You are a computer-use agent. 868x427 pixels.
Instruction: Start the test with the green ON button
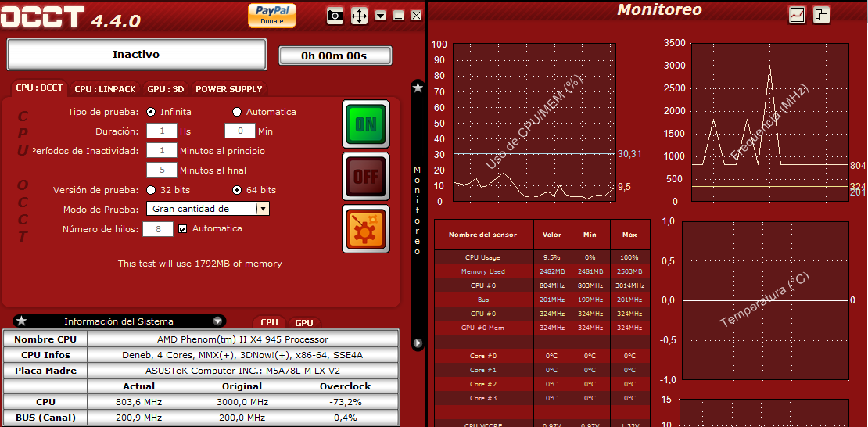coord(365,124)
